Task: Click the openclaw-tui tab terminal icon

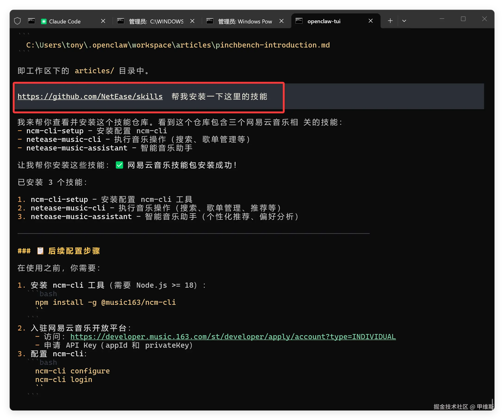Action: tap(299, 21)
